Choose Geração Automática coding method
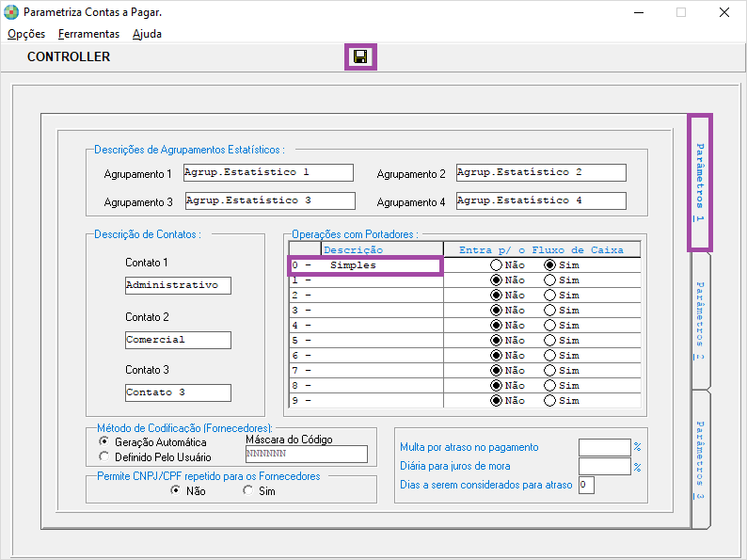747x560 pixels. [x=103, y=441]
